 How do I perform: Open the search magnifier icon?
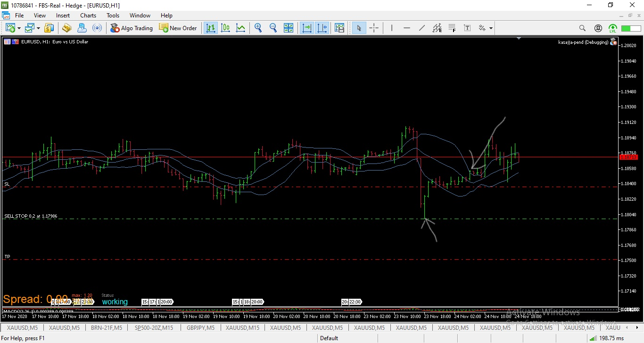tap(582, 28)
